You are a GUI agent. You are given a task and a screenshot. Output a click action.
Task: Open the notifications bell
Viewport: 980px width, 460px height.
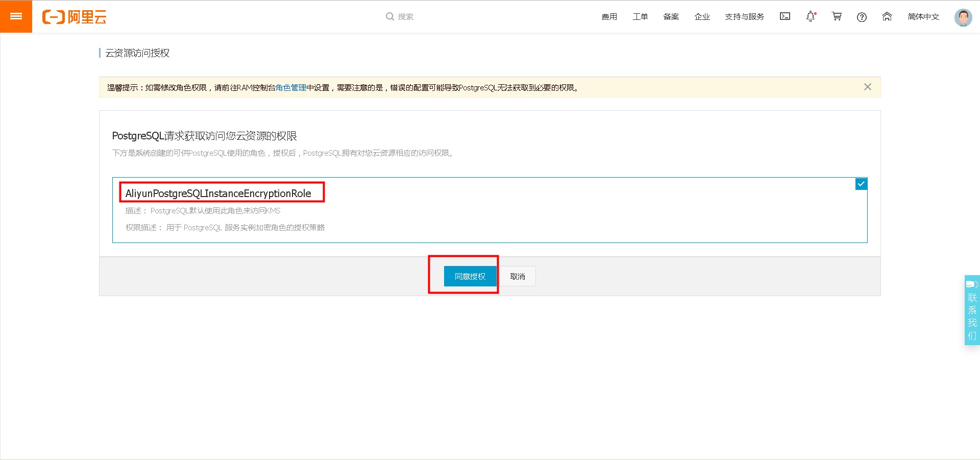click(811, 16)
